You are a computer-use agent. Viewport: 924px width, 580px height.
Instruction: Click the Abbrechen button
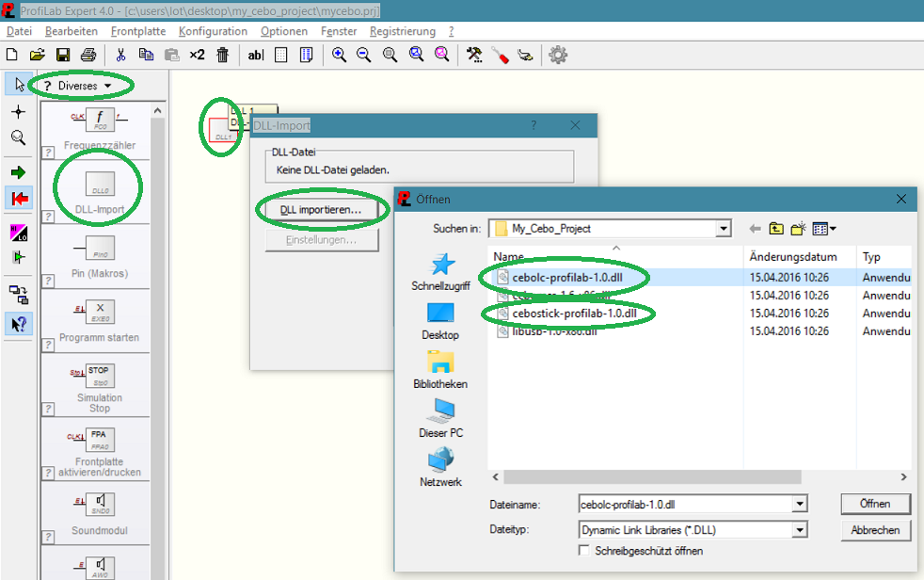point(875,530)
